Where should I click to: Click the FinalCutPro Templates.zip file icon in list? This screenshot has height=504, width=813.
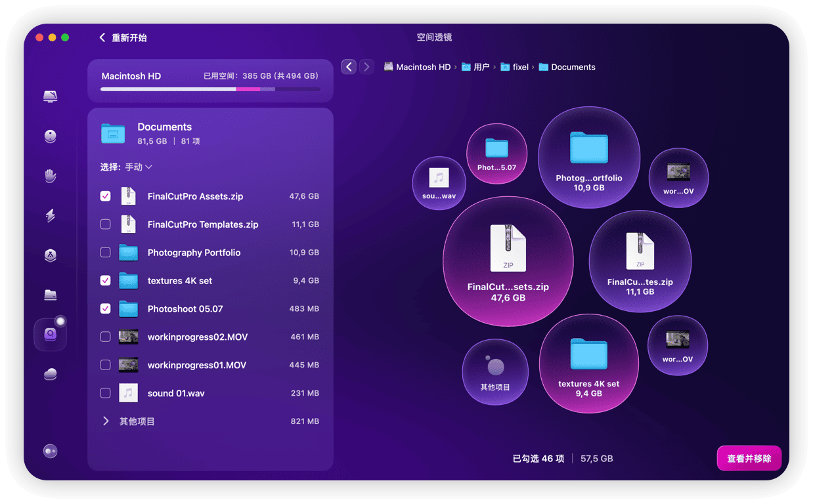pyautogui.click(x=128, y=224)
